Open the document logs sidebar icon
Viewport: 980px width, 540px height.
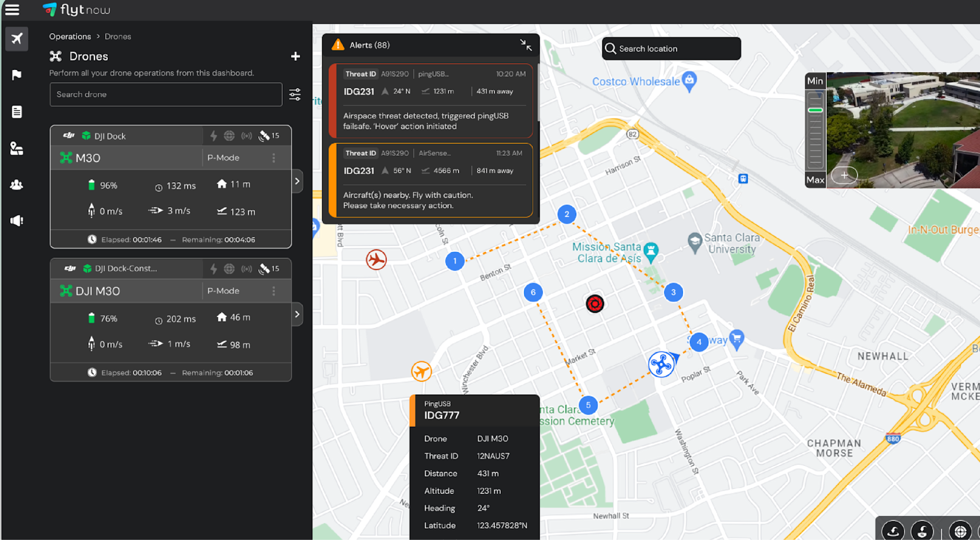pos(17,112)
